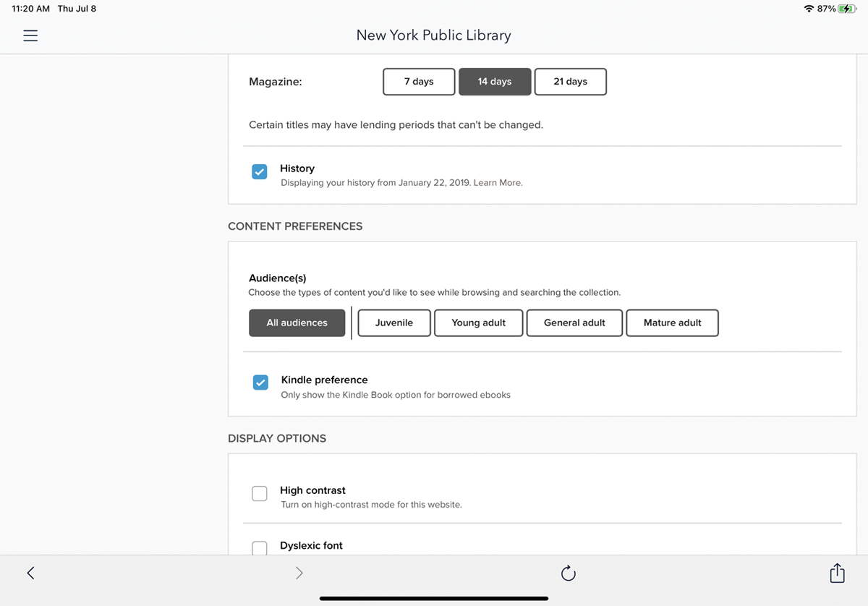Open the hamburger menu
868x606 pixels.
(30, 35)
